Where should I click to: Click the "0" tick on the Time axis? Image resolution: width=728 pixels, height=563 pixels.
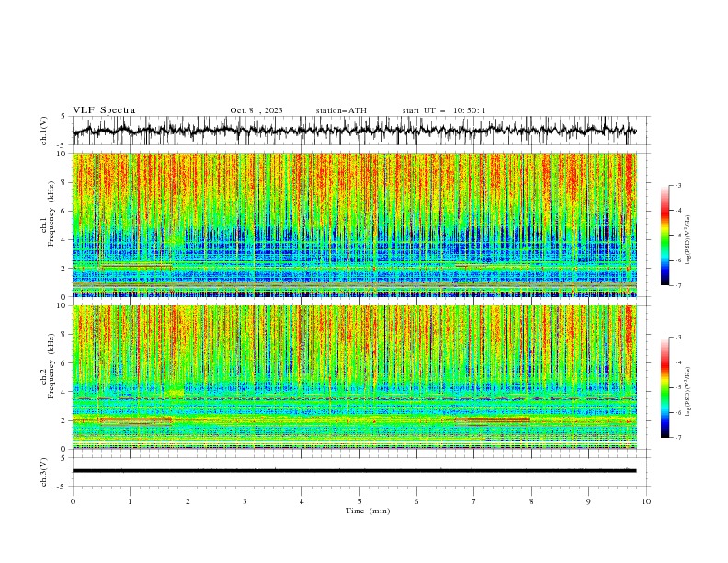tap(73, 501)
